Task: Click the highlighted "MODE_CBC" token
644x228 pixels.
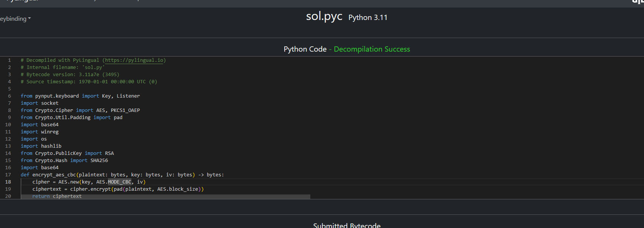Action: click(120, 182)
